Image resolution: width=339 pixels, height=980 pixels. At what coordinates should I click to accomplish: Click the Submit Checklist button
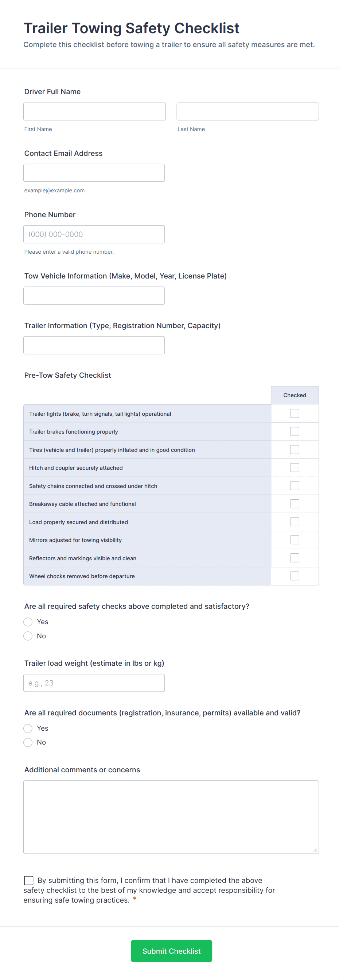[171, 951]
